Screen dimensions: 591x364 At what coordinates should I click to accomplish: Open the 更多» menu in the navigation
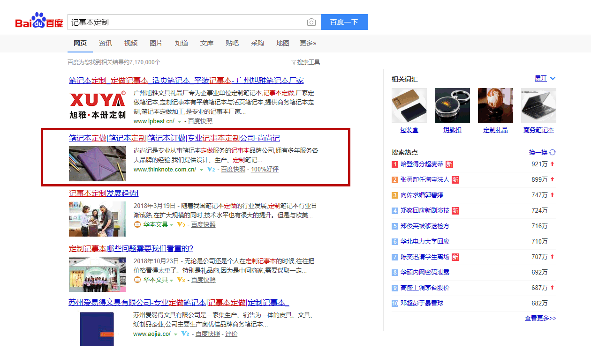tap(308, 44)
